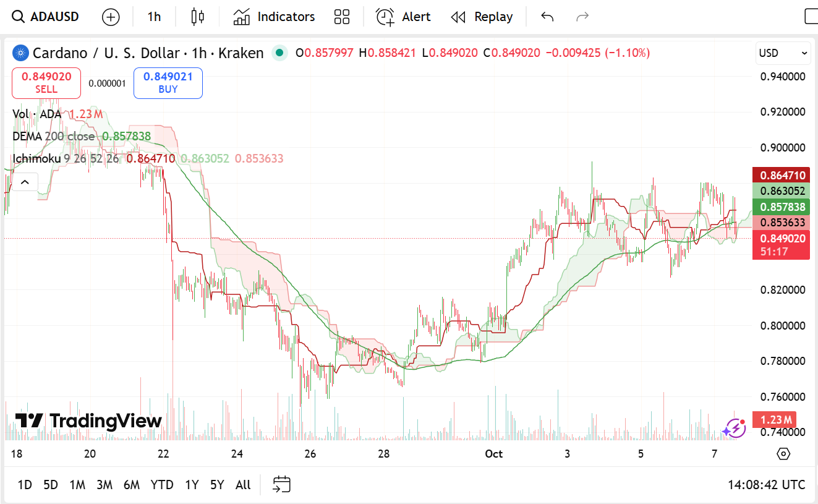Open chart settings gear on time axis

pyautogui.click(x=783, y=454)
